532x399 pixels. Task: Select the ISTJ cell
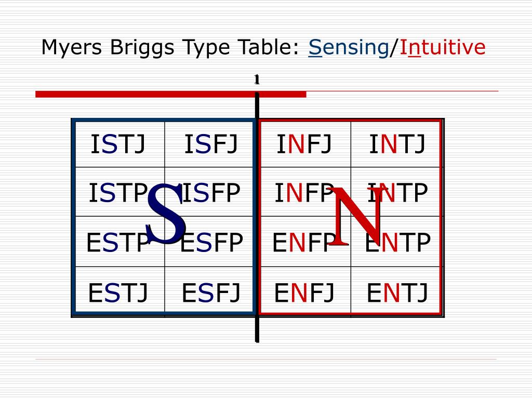120,144
